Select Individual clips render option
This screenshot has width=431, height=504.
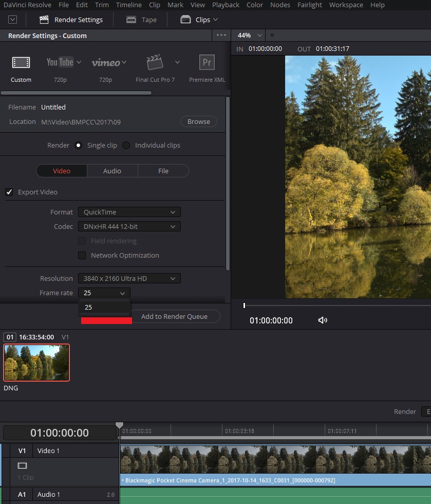126,145
